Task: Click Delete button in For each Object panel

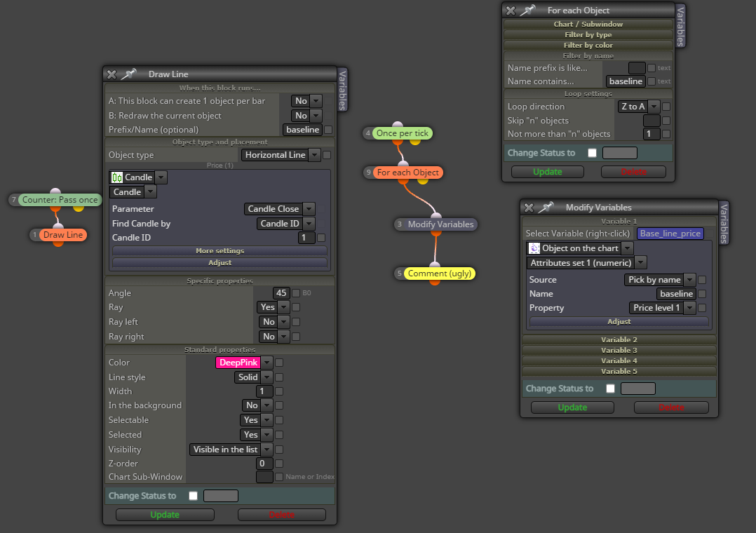Action: [x=633, y=172]
